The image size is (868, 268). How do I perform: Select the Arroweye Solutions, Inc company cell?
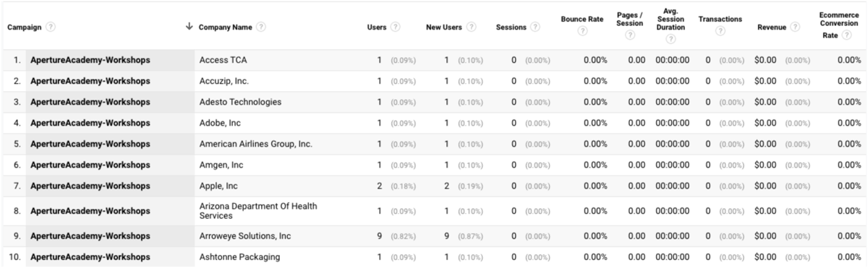(244, 236)
